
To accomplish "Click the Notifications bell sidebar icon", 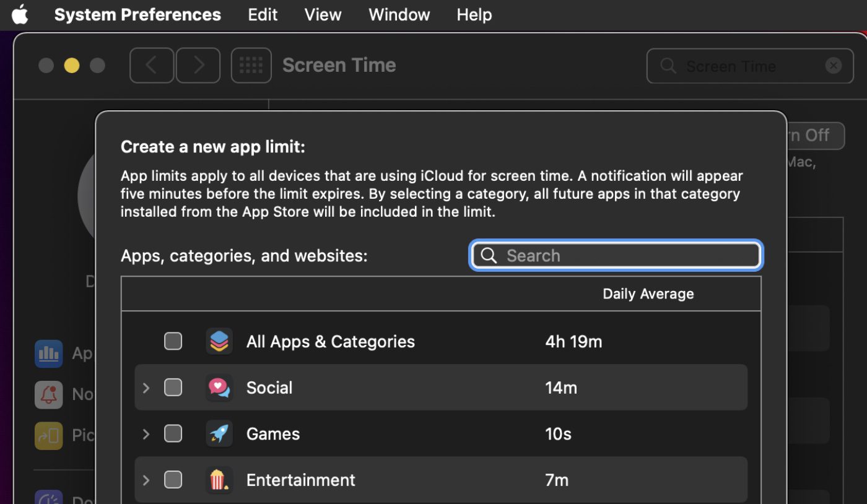I will 48,394.
